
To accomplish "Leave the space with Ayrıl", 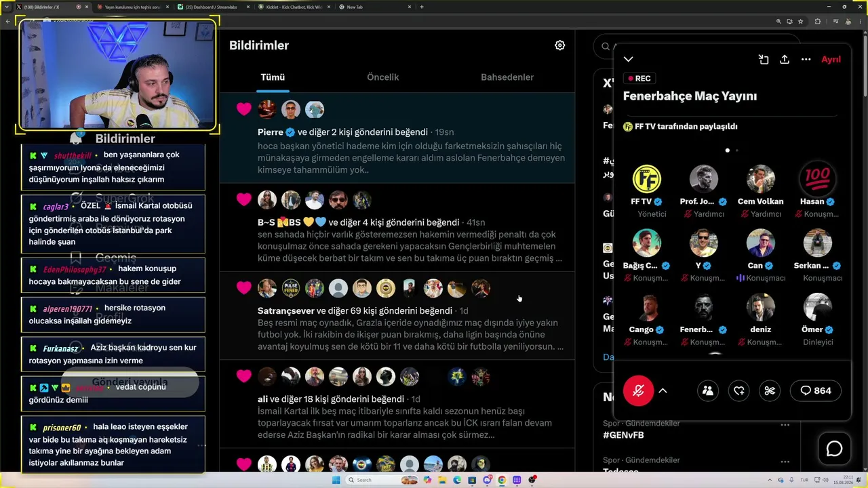I will click(831, 60).
